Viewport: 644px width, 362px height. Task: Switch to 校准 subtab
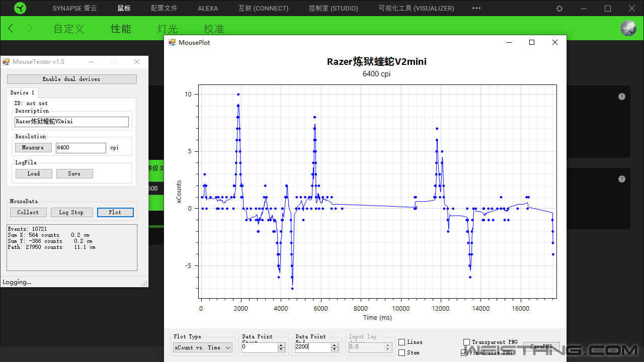(x=214, y=29)
